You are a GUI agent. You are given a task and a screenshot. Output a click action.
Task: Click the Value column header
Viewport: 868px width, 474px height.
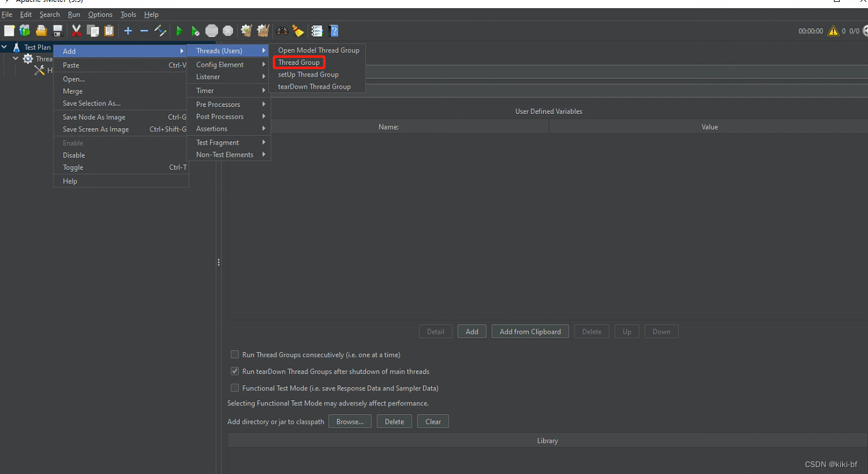[709, 127]
